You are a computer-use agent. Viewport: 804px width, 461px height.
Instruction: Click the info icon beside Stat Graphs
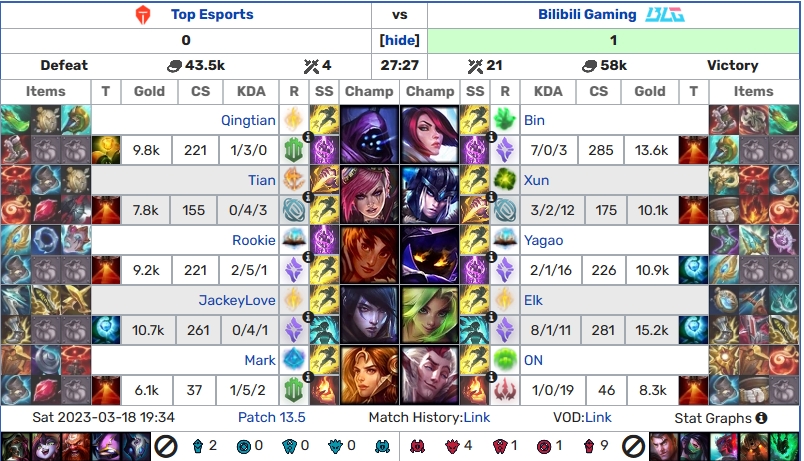[x=761, y=418]
